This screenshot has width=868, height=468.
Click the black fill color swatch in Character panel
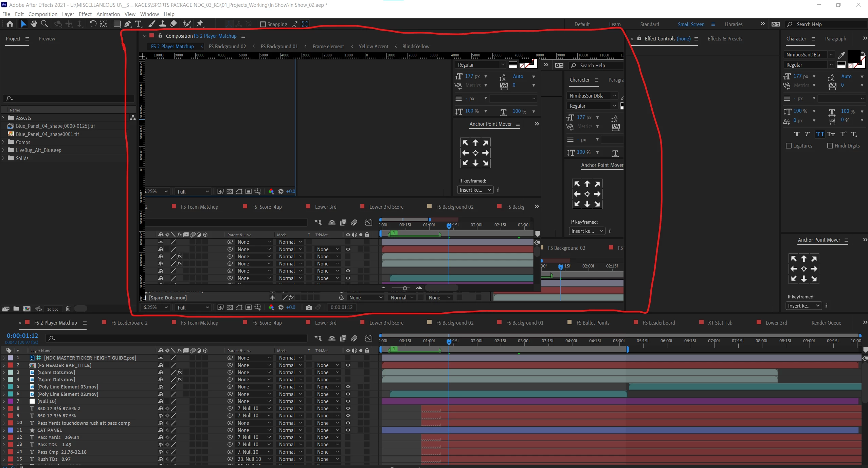[853, 56]
